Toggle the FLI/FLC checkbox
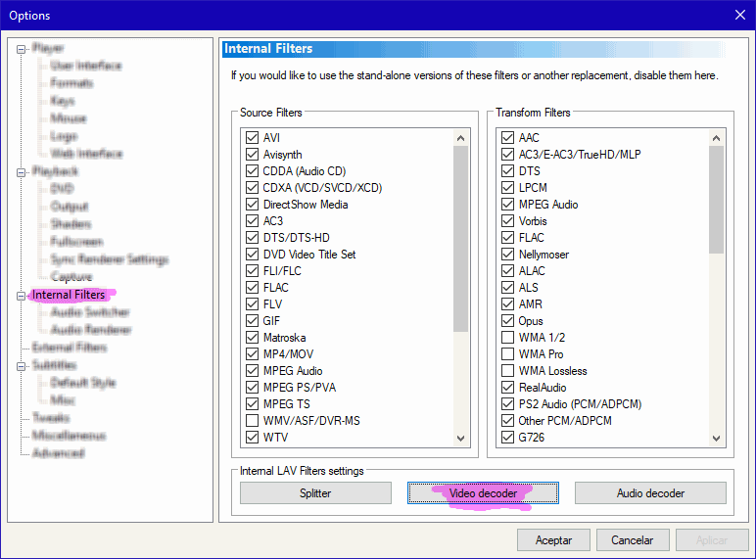The width and height of the screenshot is (756, 559). tap(252, 271)
